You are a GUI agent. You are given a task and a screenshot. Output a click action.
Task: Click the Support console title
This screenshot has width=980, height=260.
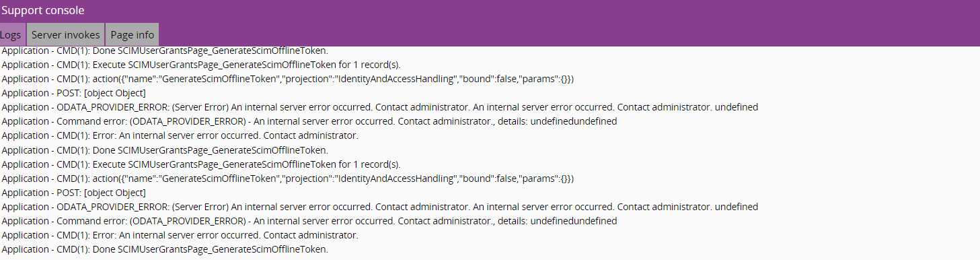click(x=43, y=11)
